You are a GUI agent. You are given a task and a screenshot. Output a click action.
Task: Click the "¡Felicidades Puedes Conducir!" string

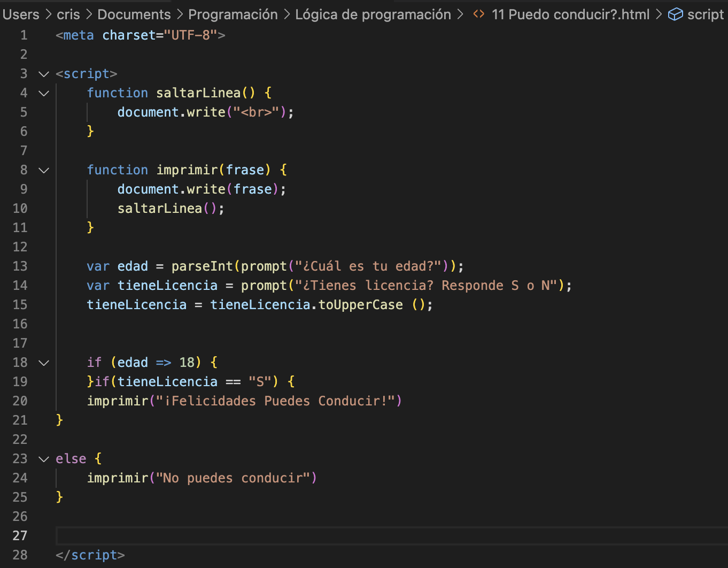tap(275, 401)
